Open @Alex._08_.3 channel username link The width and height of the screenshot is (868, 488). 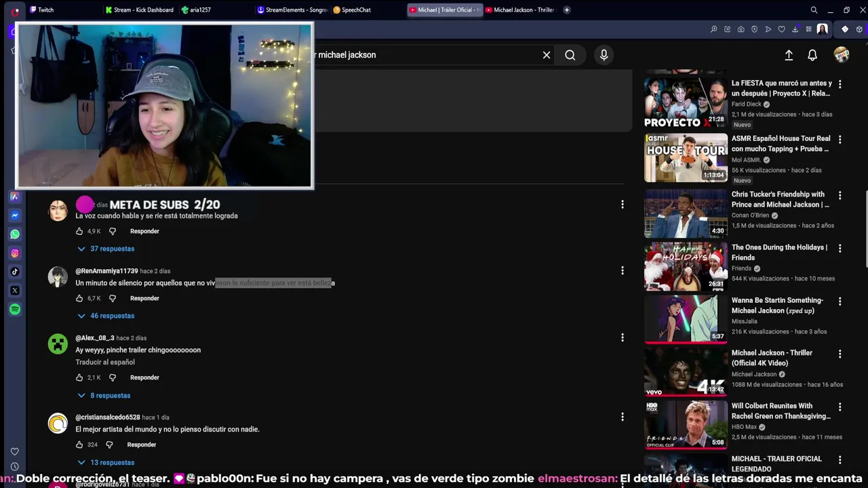[95, 338]
